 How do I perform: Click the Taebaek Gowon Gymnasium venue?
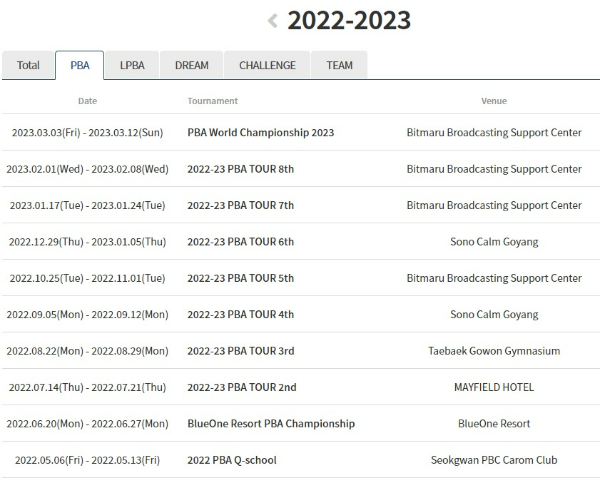(x=494, y=351)
